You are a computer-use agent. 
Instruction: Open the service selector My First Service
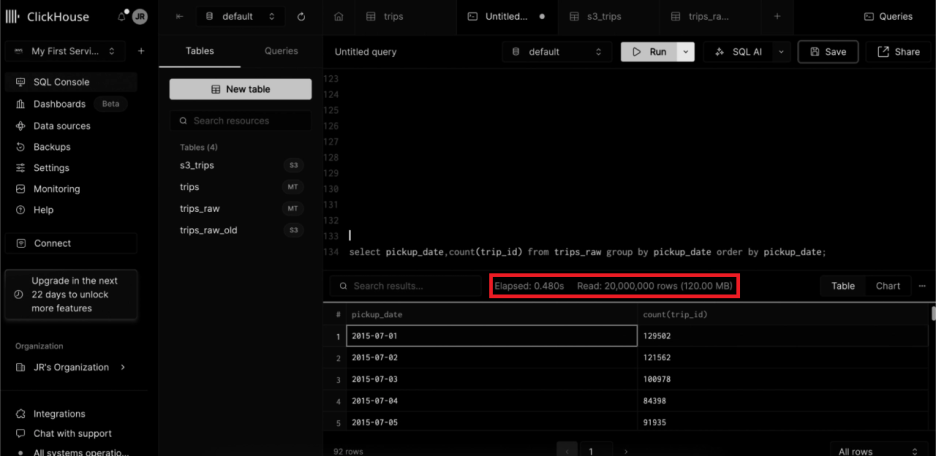click(x=65, y=51)
